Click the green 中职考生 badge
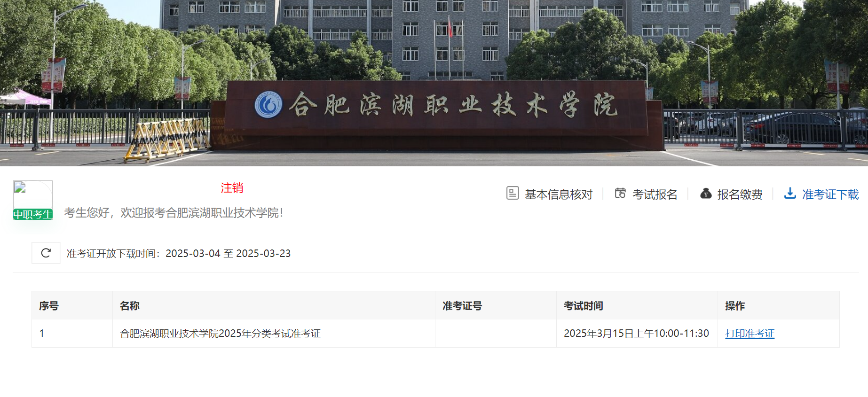868x397 pixels. click(x=33, y=214)
